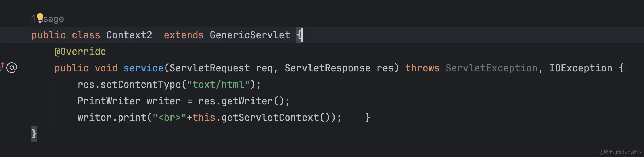Image resolution: width=644 pixels, height=157 pixels.
Task: Click the getServletContext() call
Action: click(x=276, y=118)
